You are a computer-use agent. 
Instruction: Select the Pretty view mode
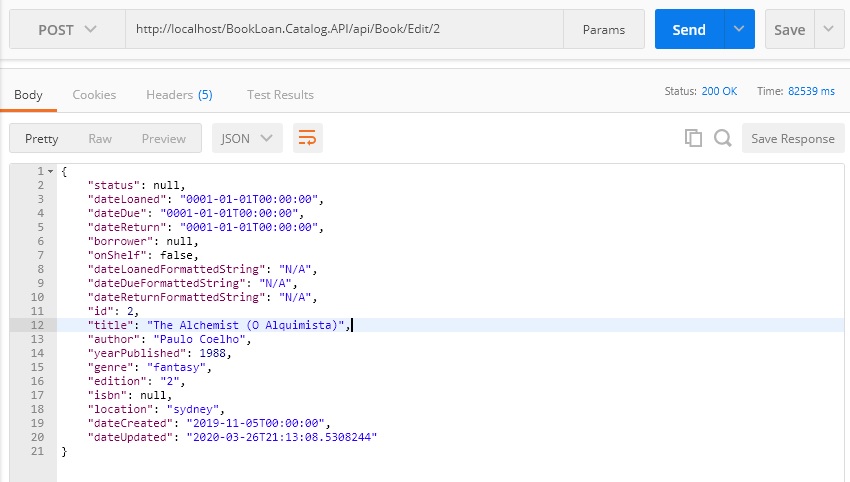(42, 139)
